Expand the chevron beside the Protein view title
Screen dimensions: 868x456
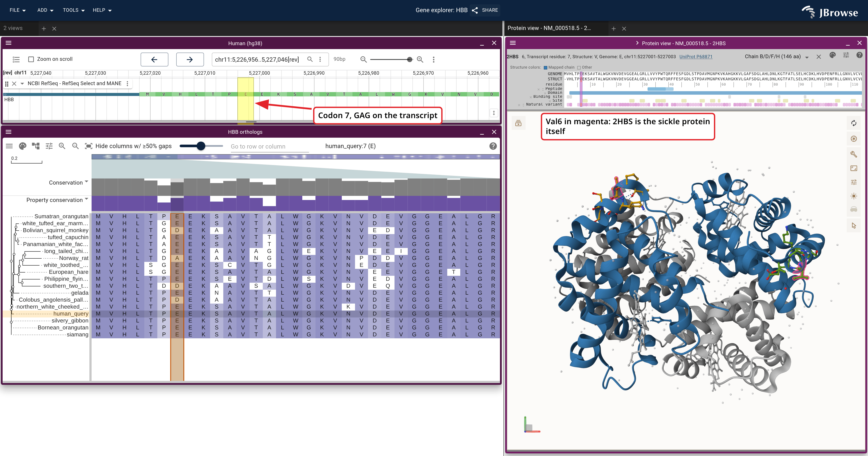[x=637, y=43]
